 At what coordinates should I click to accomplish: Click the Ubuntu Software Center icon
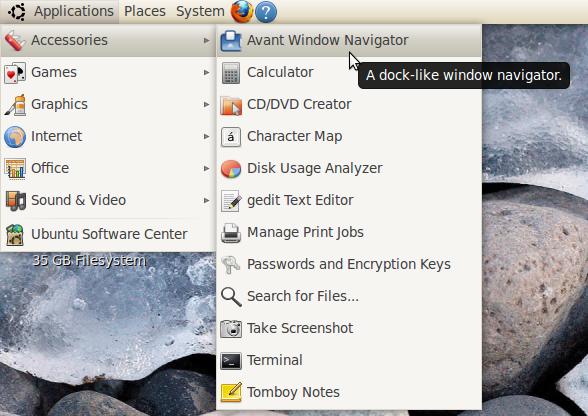(15, 234)
